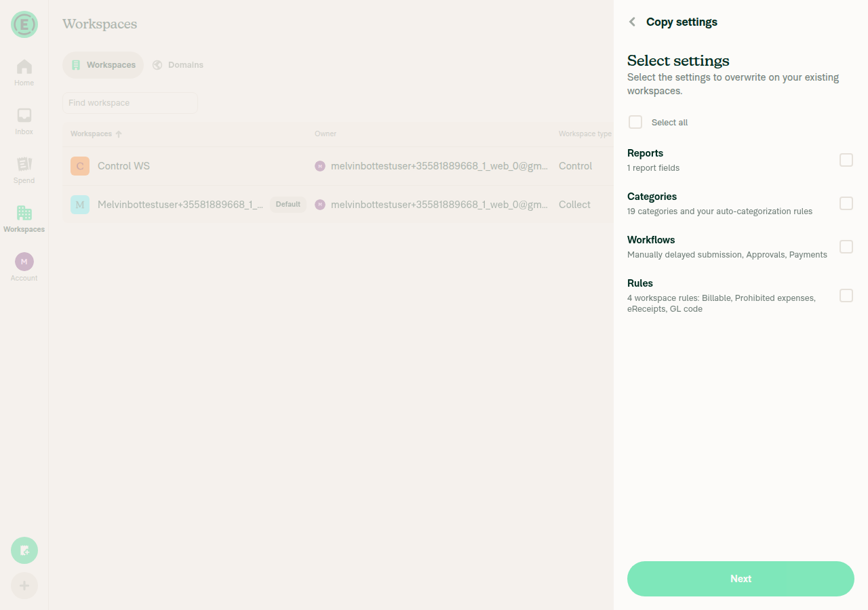Open Workspaces in the left sidebar
The image size is (868, 610).
(x=24, y=219)
